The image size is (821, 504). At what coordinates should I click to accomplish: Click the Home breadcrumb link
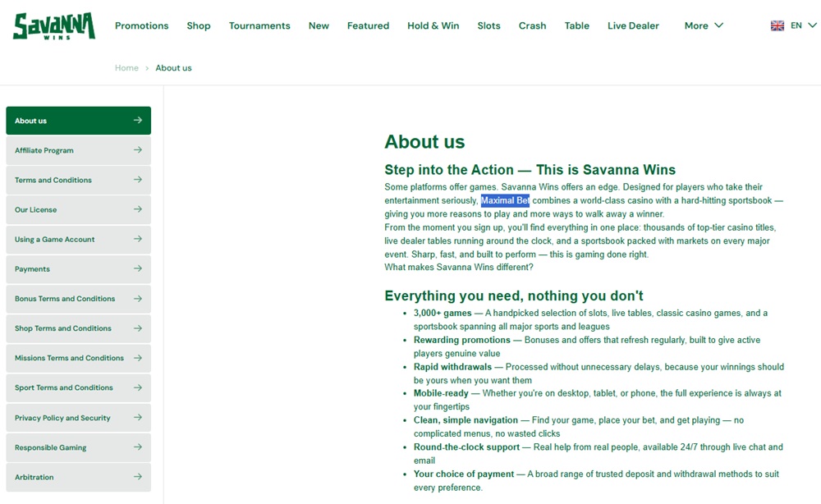pyautogui.click(x=126, y=68)
